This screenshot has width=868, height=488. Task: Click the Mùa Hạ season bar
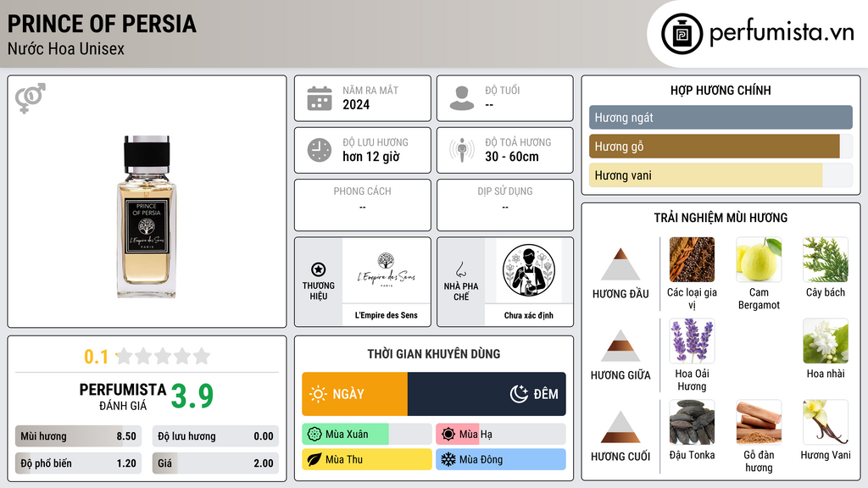click(500, 435)
